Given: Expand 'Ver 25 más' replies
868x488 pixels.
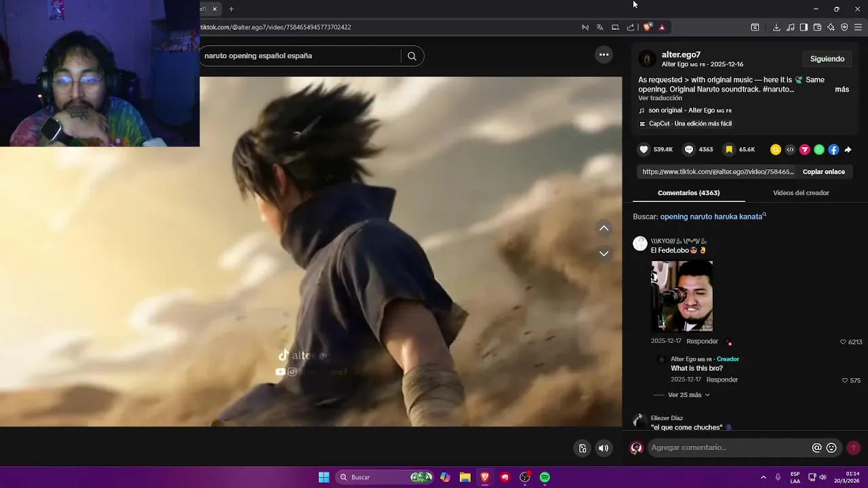Looking at the screenshot, I should click(x=688, y=395).
